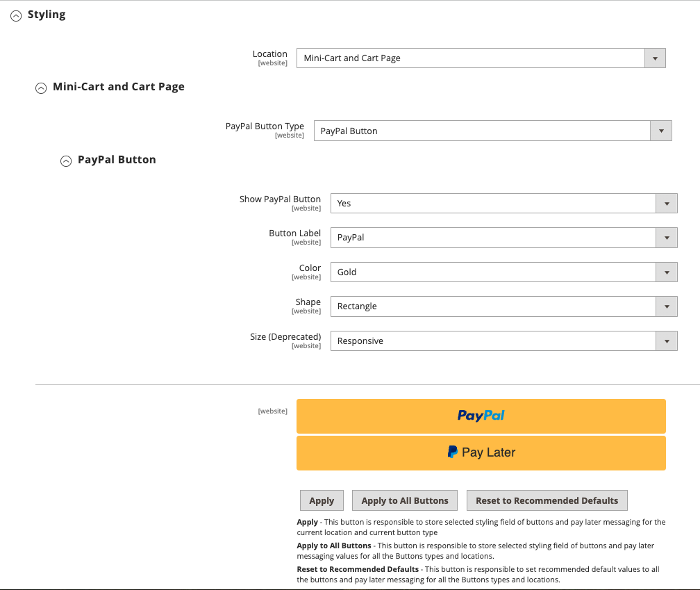The width and height of the screenshot is (700, 590).
Task: Open the Show PayPal Button dropdown
Action: pyautogui.click(x=504, y=203)
